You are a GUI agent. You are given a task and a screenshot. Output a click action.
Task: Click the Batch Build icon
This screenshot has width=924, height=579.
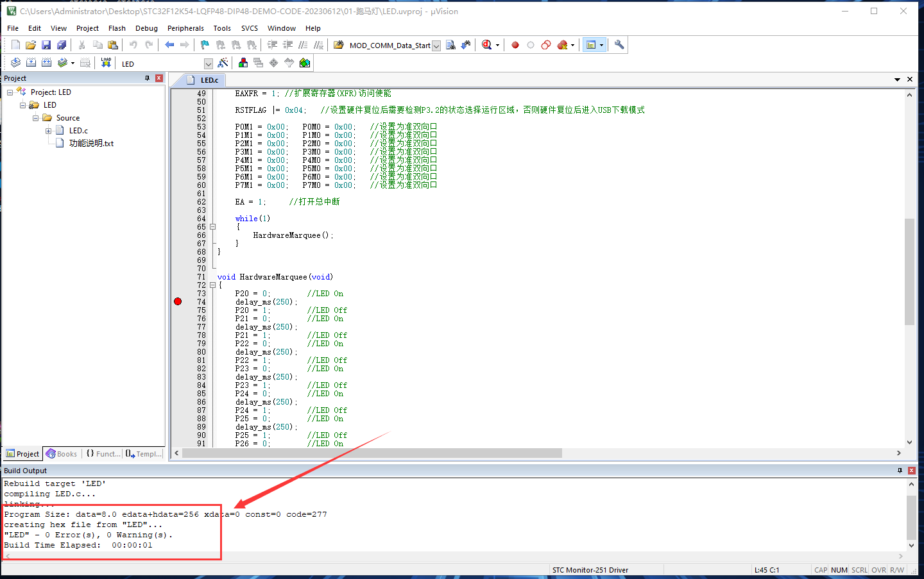click(62, 63)
